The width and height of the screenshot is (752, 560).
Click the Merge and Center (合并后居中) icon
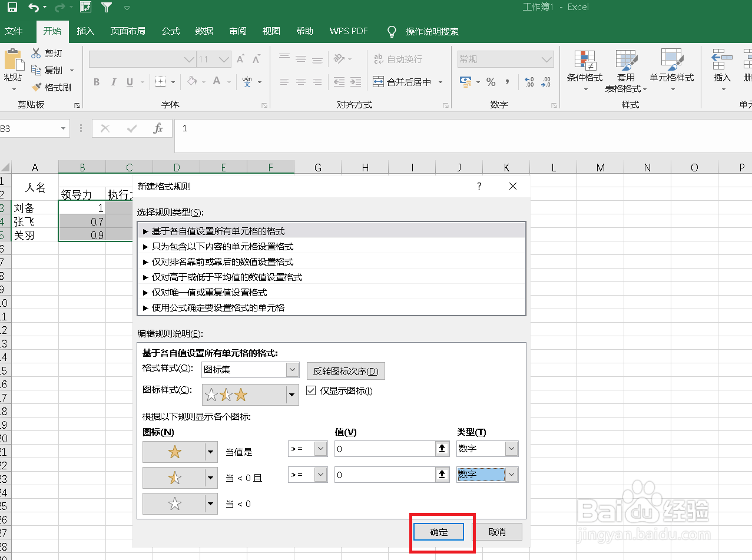pyautogui.click(x=405, y=82)
